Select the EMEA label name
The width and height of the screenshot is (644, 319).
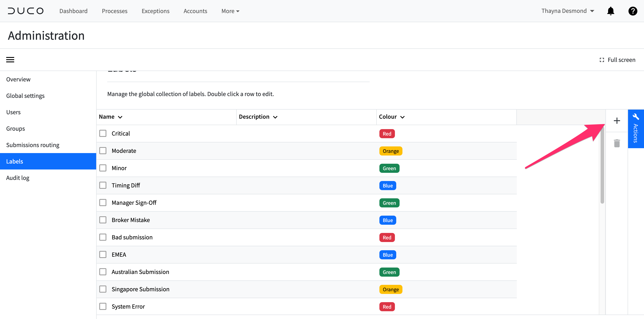[x=119, y=254]
